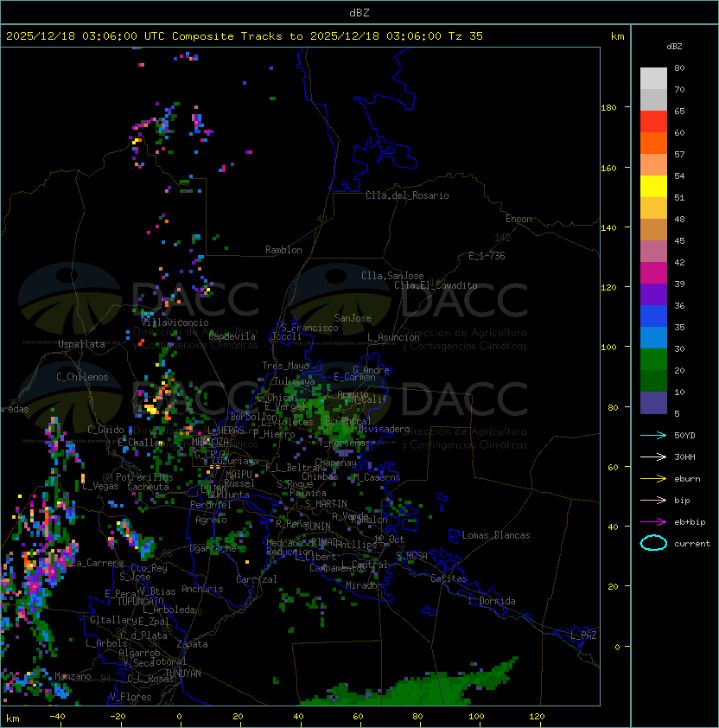
Task: Click the 'Divisadero' map label
Action: tap(384, 430)
